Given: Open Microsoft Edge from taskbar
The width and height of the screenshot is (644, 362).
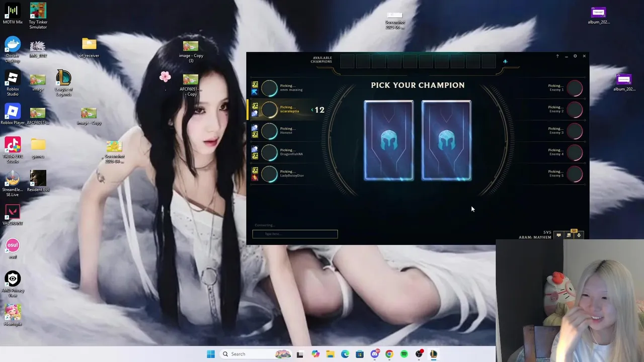Looking at the screenshot, I should click(x=345, y=354).
